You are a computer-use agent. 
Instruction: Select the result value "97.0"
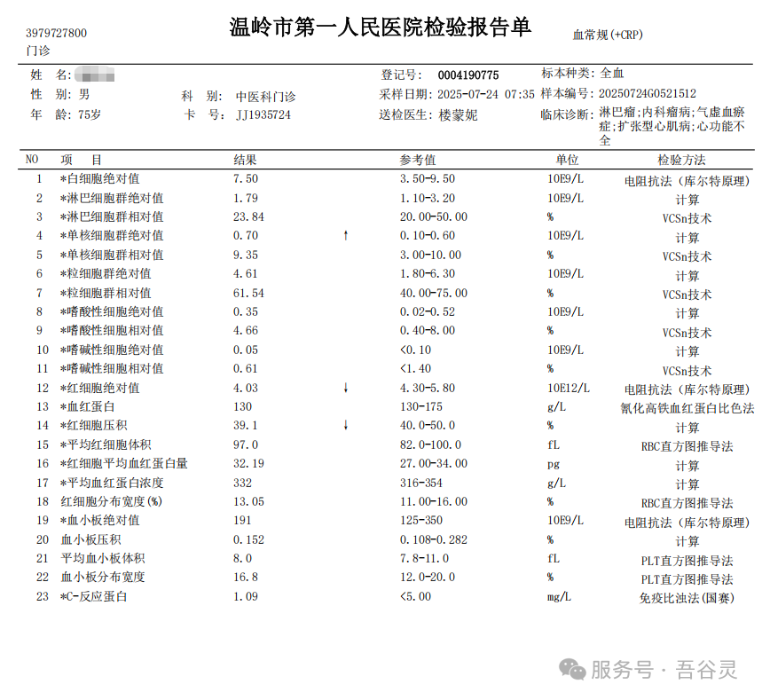pyautogui.click(x=246, y=444)
